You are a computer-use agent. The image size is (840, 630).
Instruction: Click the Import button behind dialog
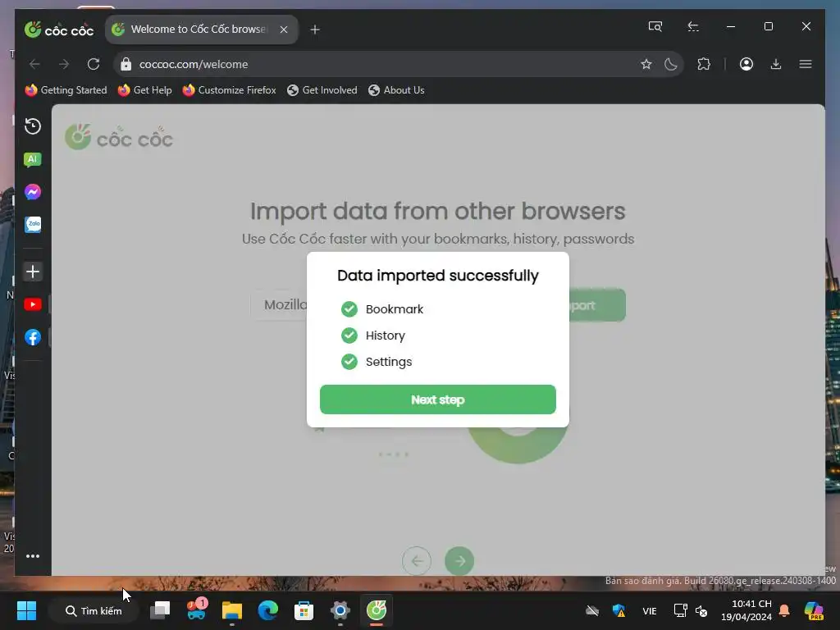(x=597, y=305)
